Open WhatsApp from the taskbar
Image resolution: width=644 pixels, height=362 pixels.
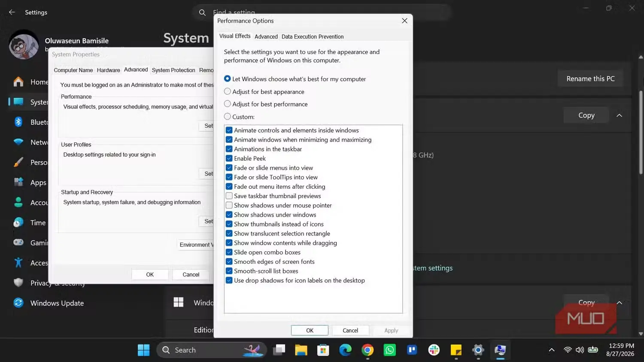[390, 350]
